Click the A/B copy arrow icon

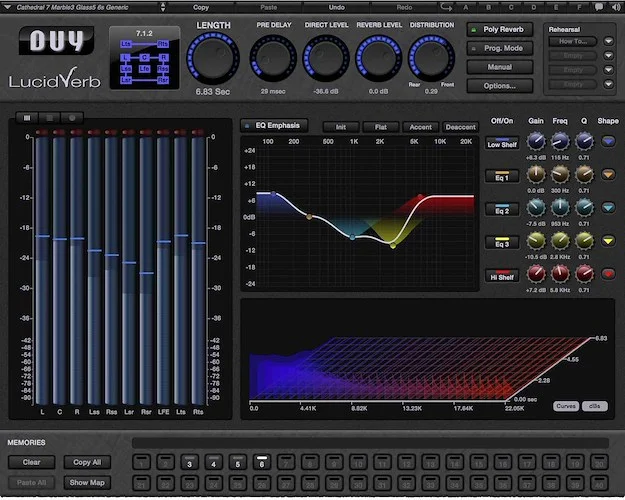(446, 7)
